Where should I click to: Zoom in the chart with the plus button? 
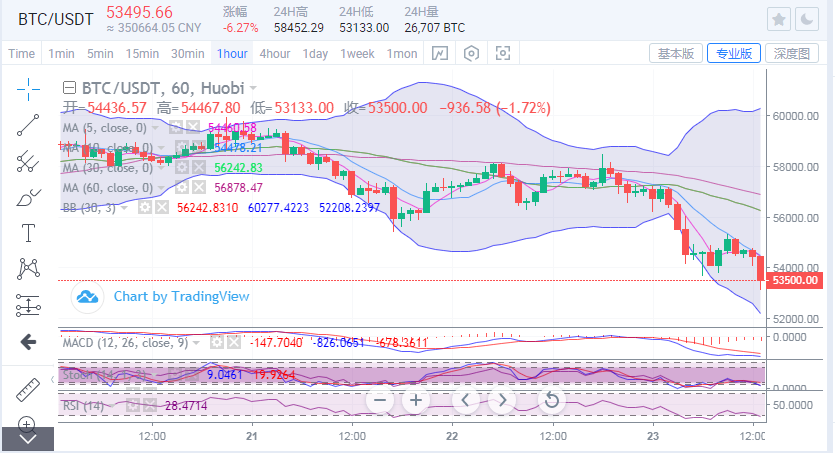416,400
